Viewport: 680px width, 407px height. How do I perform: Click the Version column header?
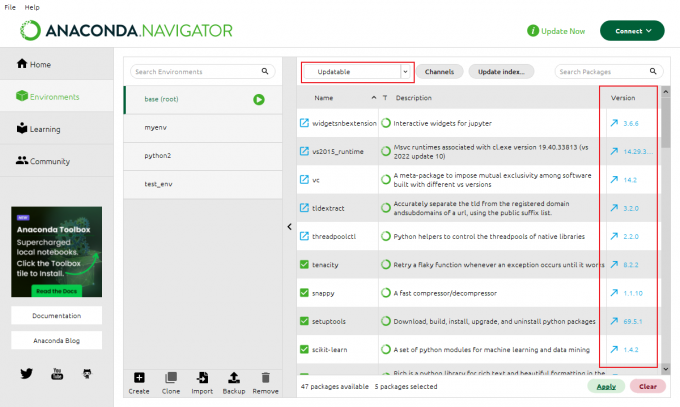click(623, 98)
